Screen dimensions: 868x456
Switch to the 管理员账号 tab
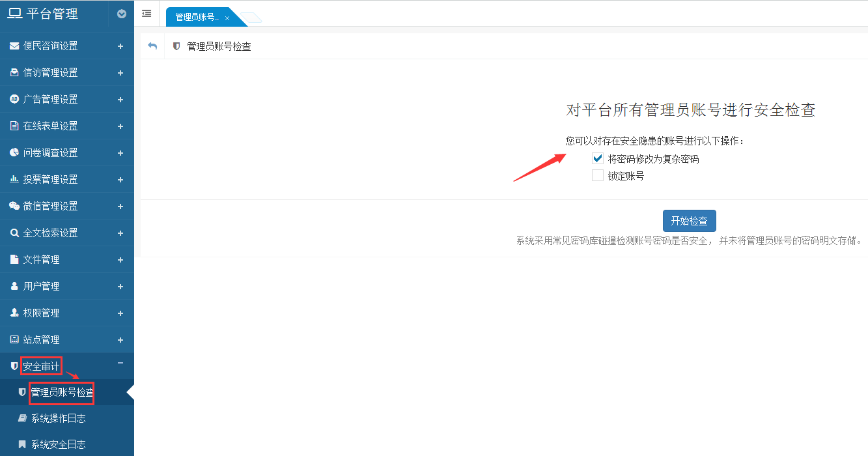[x=197, y=18]
